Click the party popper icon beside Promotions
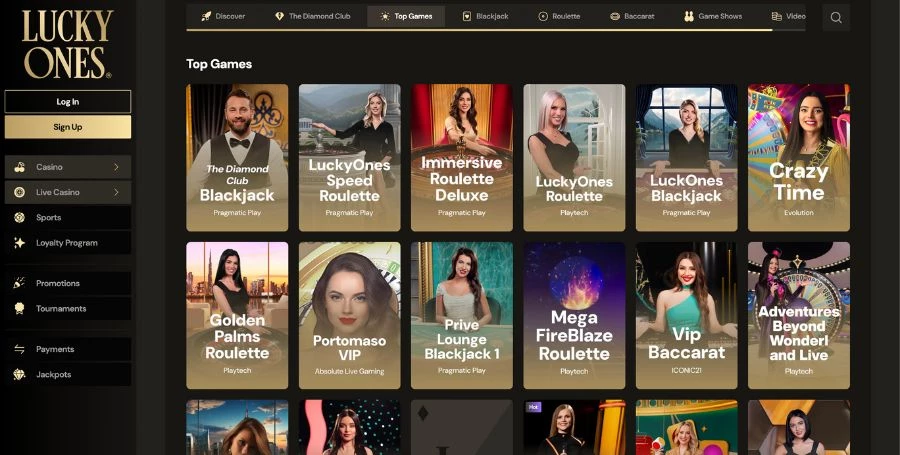Viewport: 900px width, 455px height. click(x=20, y=283)
